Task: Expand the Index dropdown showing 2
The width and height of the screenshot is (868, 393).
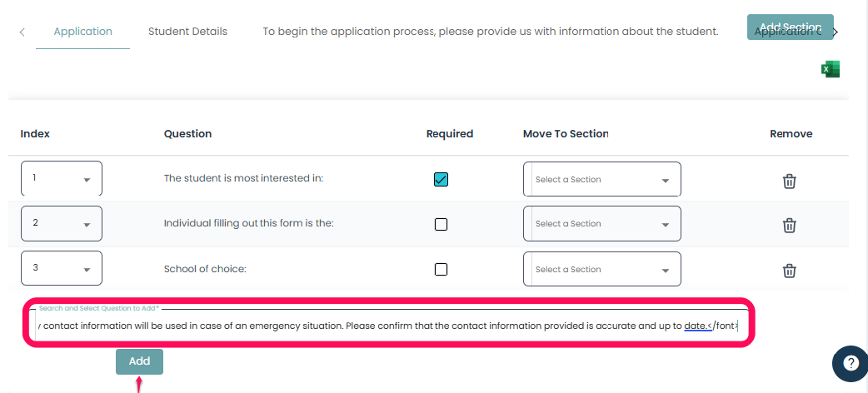Action: (x=62, y=223)
